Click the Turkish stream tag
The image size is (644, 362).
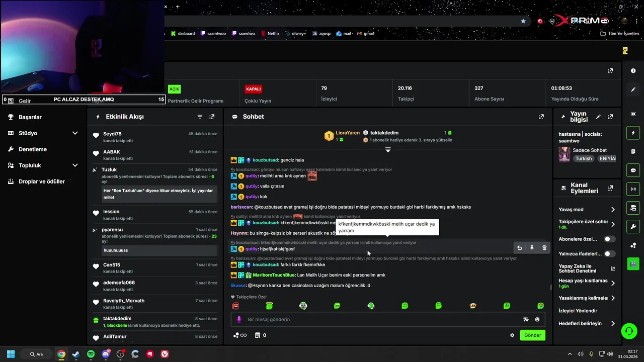[x=584, y=158]
